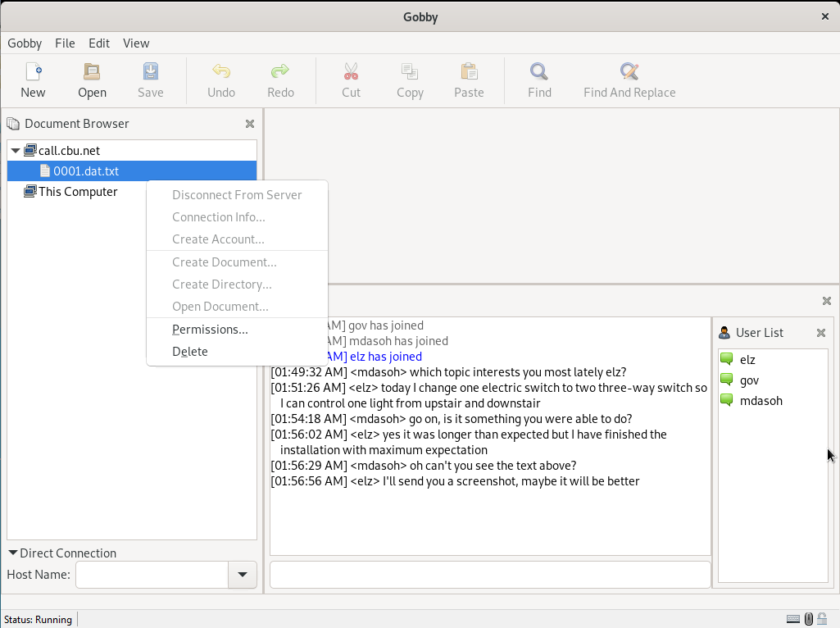Open the File menu
This screenshot has width=840, height=628.
pyautogui.click(x=65, y=43)
